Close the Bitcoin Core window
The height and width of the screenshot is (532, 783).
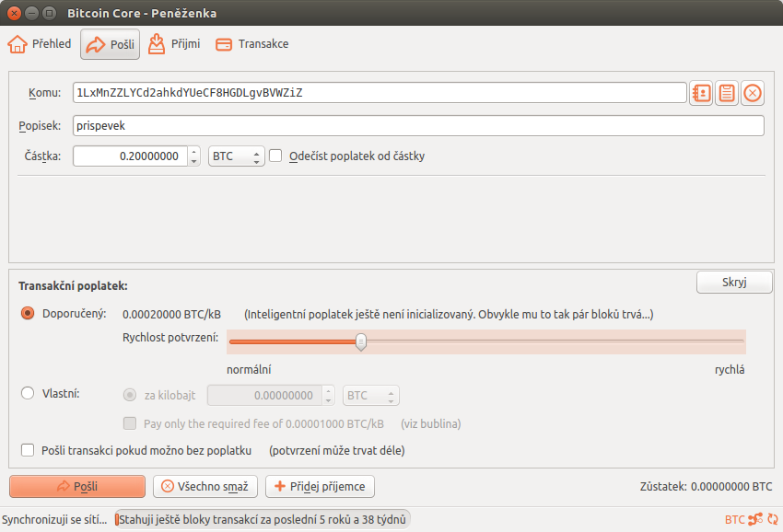click(15, 13)
